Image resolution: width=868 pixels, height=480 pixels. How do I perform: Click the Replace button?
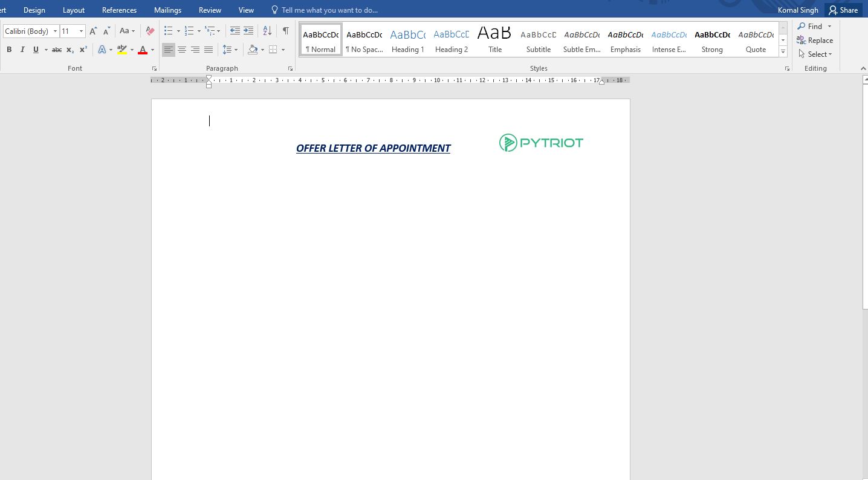(815, 41)
